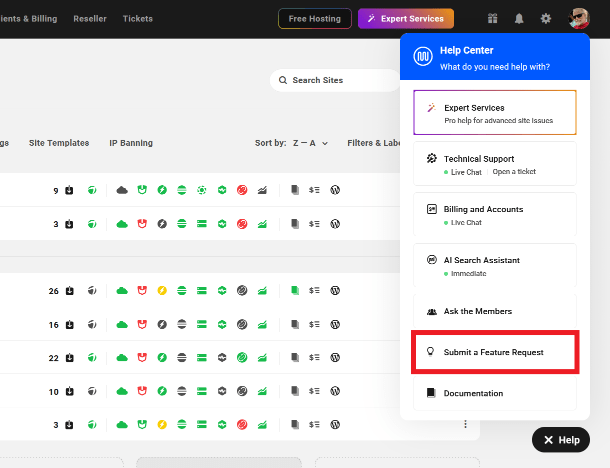Viewport: 610px width, 468px height.
Task: Switch to the Site Templates tab
Action: point(59,143)
